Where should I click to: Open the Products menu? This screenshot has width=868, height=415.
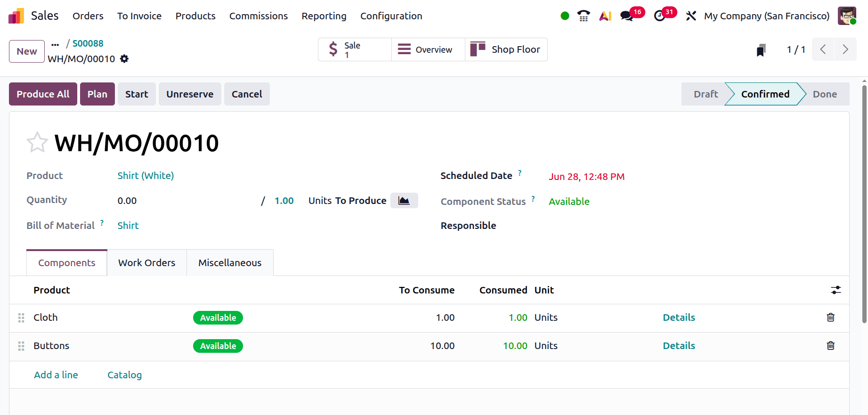pos(195,16)
